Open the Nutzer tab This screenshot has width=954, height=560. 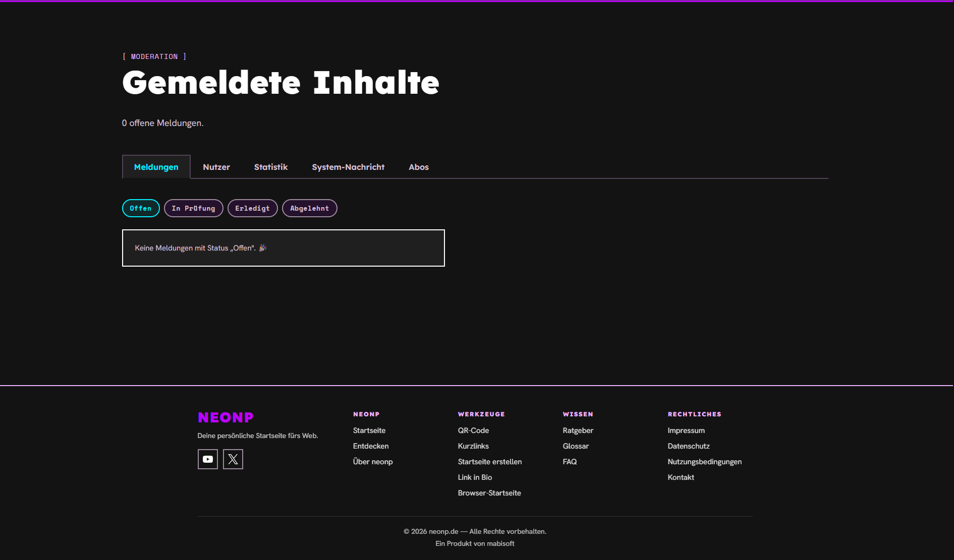click(x=216, y=167)
